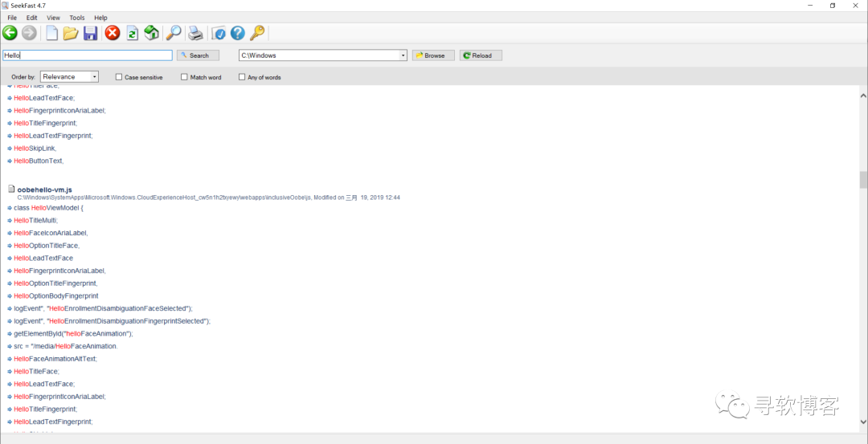This screenshot has width=868, height=444.
Task: Select result 'HelloFaceIconAriaLabel,'
Action: tap(51, 233)
